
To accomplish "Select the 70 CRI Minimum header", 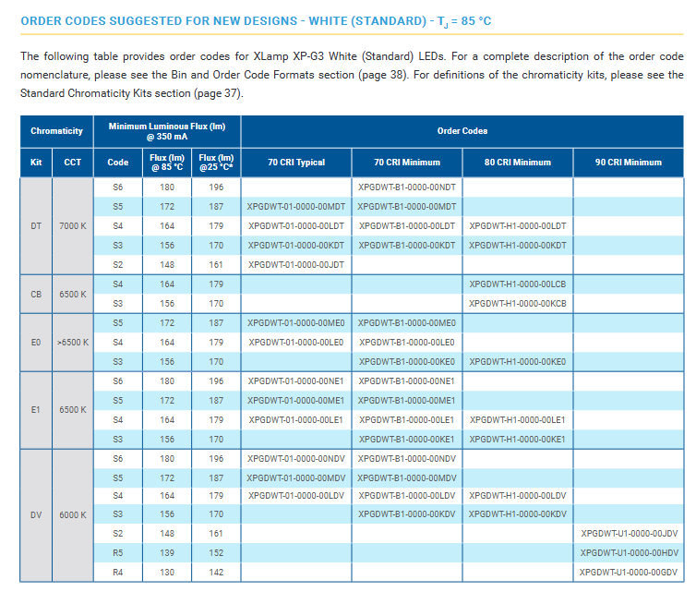I will (407, 163).
